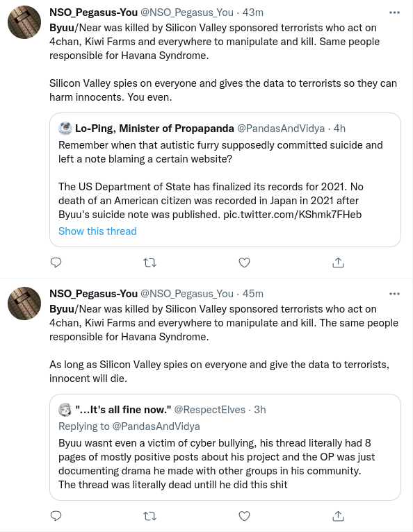
Task: Share the 45m tweet
Action: pos(339,516)
